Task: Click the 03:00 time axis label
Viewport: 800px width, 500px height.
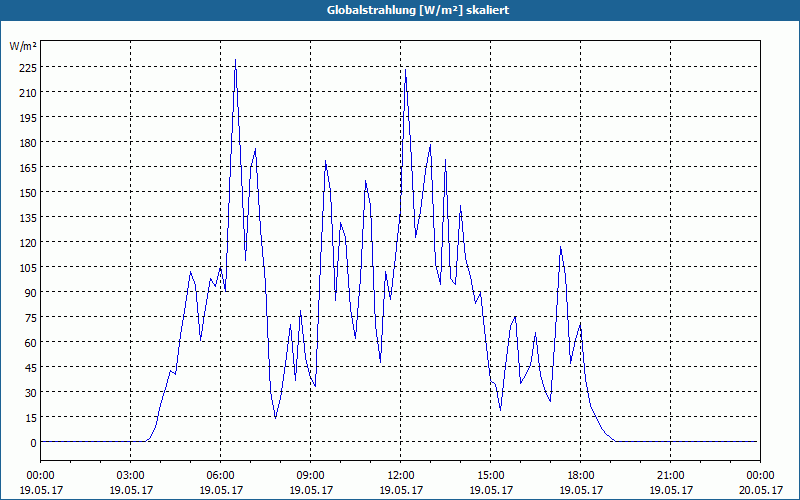Action: pos(131,476)
